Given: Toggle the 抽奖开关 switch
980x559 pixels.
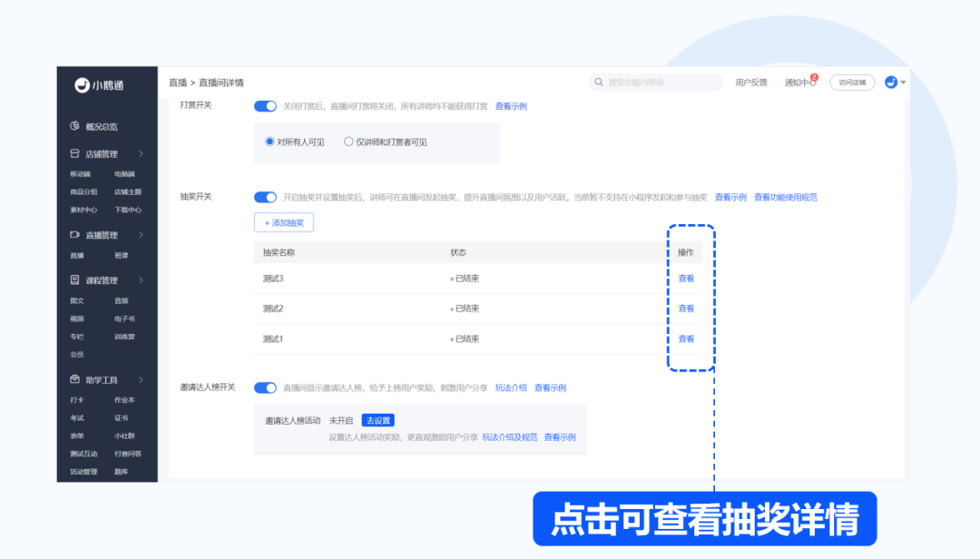Looking at the screenshot, I should (x=265, y=197).
